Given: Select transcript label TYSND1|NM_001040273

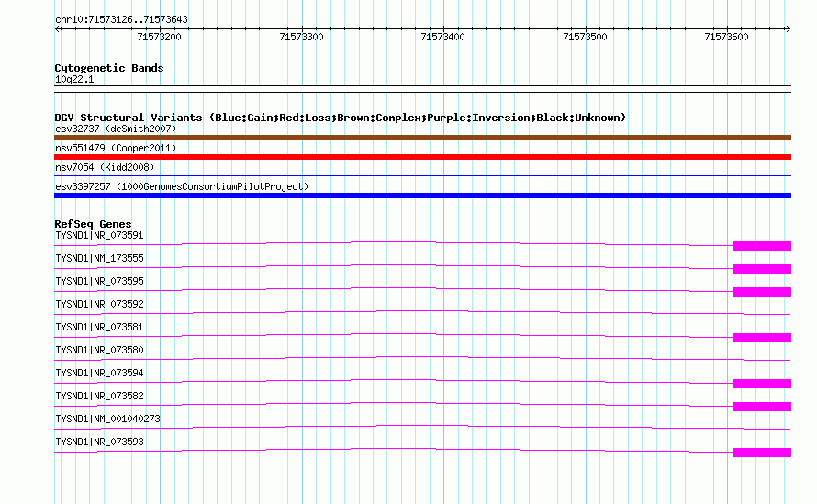Looking at the screenshot, I should click(x=107, y=419).
